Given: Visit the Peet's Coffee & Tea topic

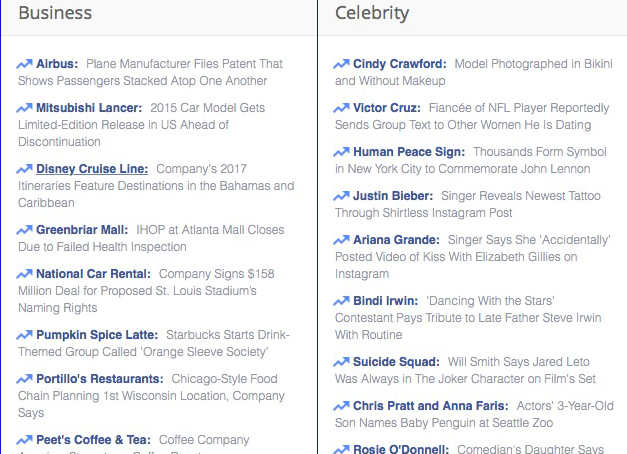Looking at the screenshot, I should click(94, 440).
